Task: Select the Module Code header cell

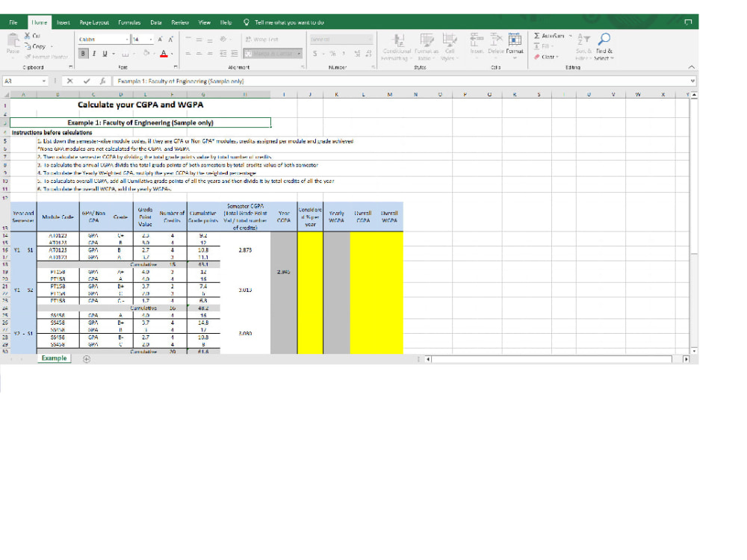Action: (58, 217)
